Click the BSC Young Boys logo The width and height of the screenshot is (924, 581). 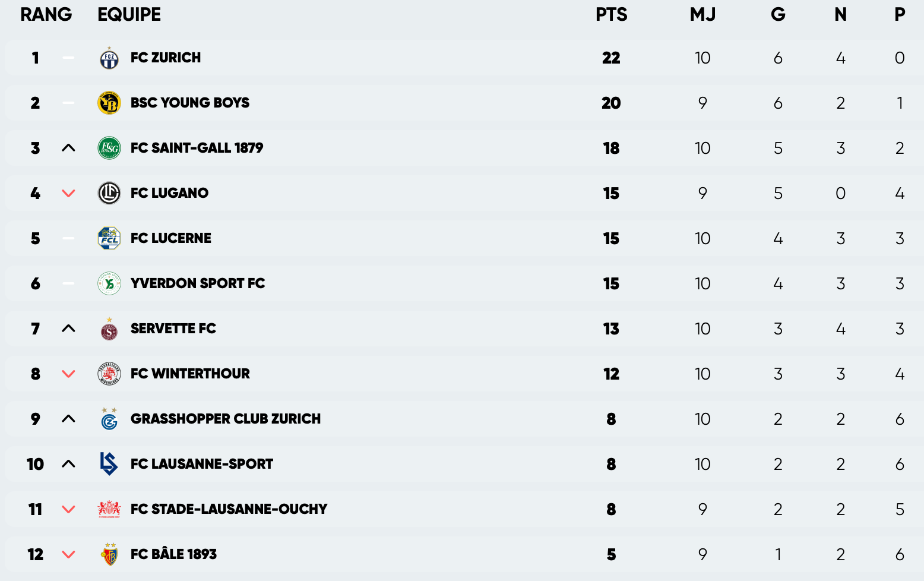[x=109, y=103]
